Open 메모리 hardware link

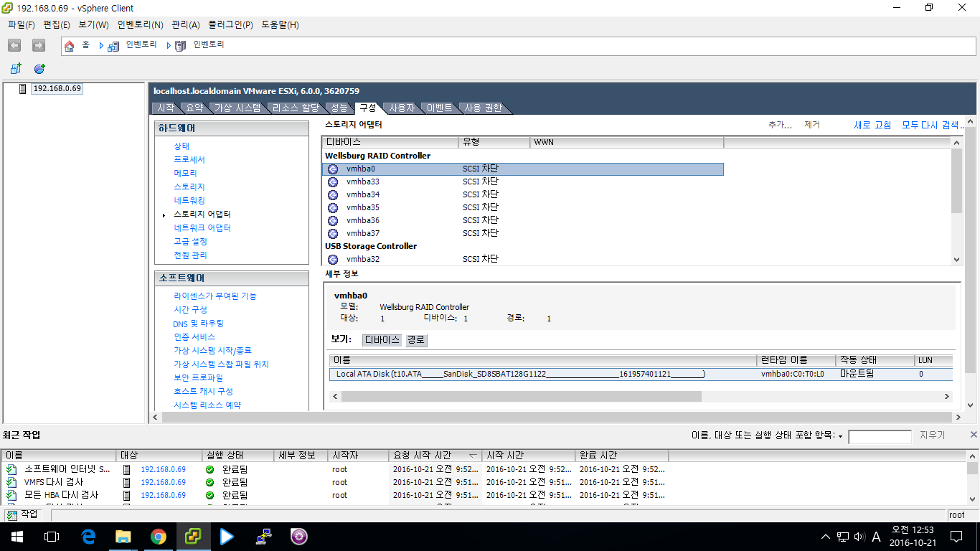tap(185, 174)
